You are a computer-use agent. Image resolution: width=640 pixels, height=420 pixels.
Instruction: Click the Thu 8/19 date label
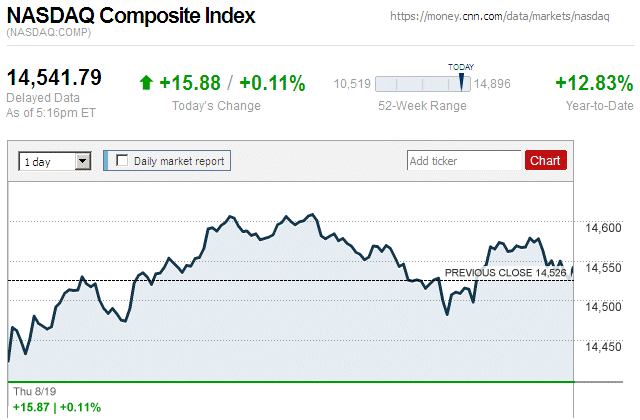31,392
